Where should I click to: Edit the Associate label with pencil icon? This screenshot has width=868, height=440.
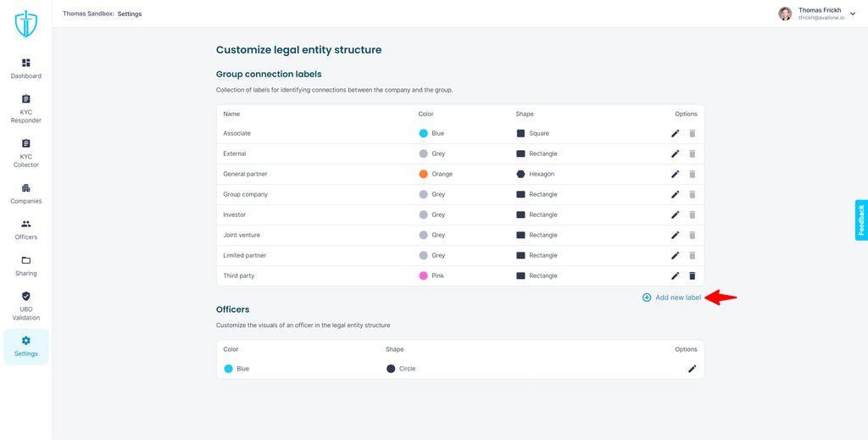point(675,133)
